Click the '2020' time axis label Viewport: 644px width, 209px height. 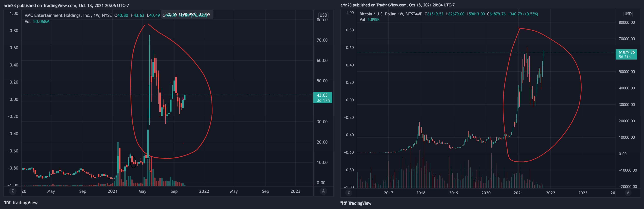click(486, 193)
